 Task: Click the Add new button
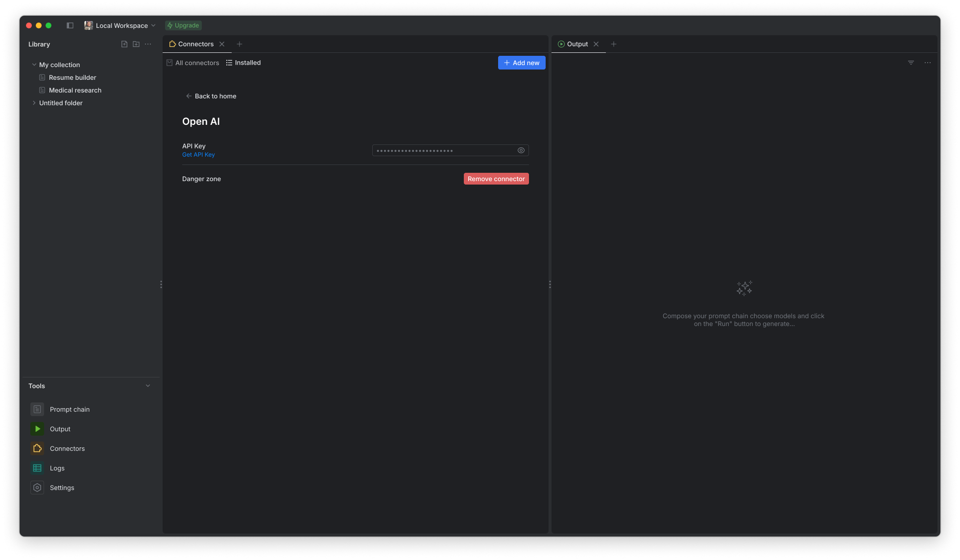click(x=522, y=63)
